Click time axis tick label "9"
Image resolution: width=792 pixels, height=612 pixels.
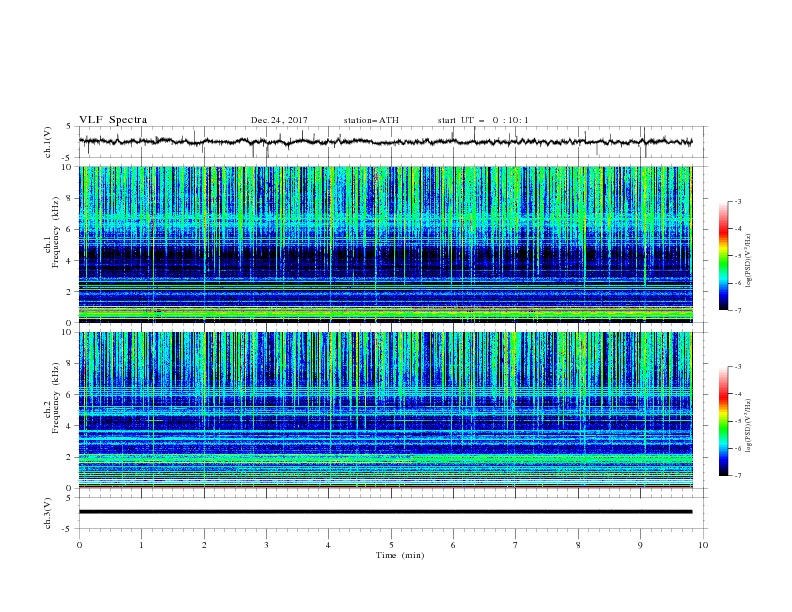click(x=640, y=545)
